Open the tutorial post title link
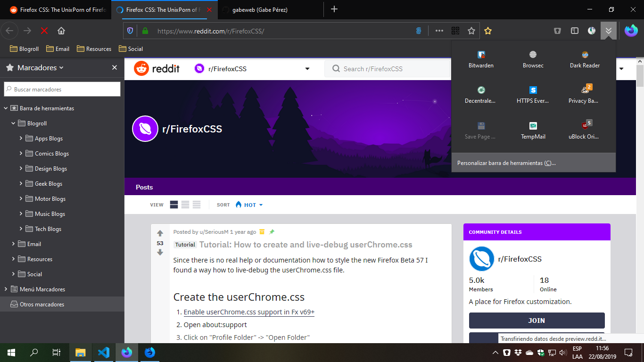 (x=306, y=245)
